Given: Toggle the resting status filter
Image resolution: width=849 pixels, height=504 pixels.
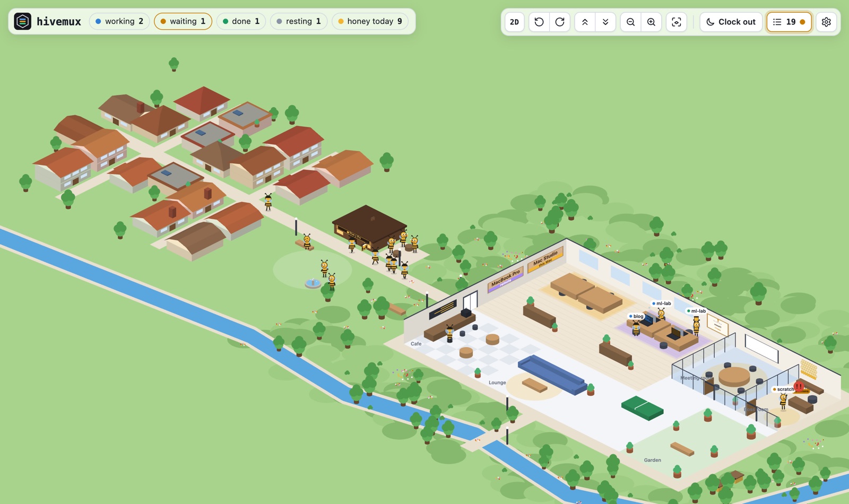Looking at the screenshot, I should pos(299,21).
